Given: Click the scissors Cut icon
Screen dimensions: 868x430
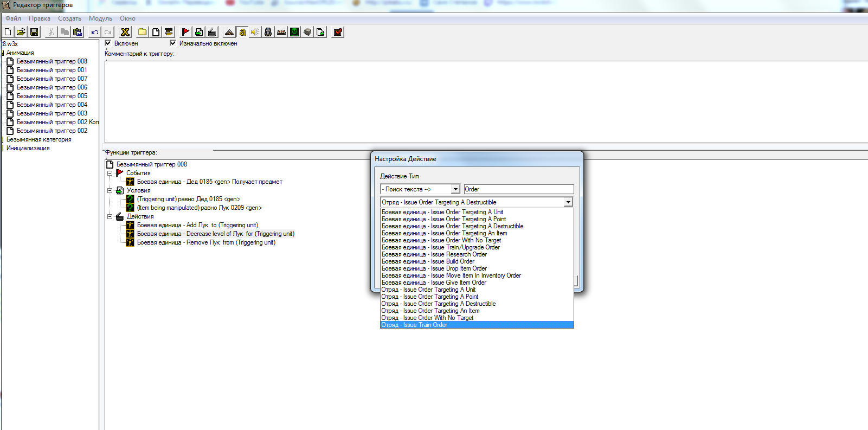Looking at the screenshot, I should [51, 32].
